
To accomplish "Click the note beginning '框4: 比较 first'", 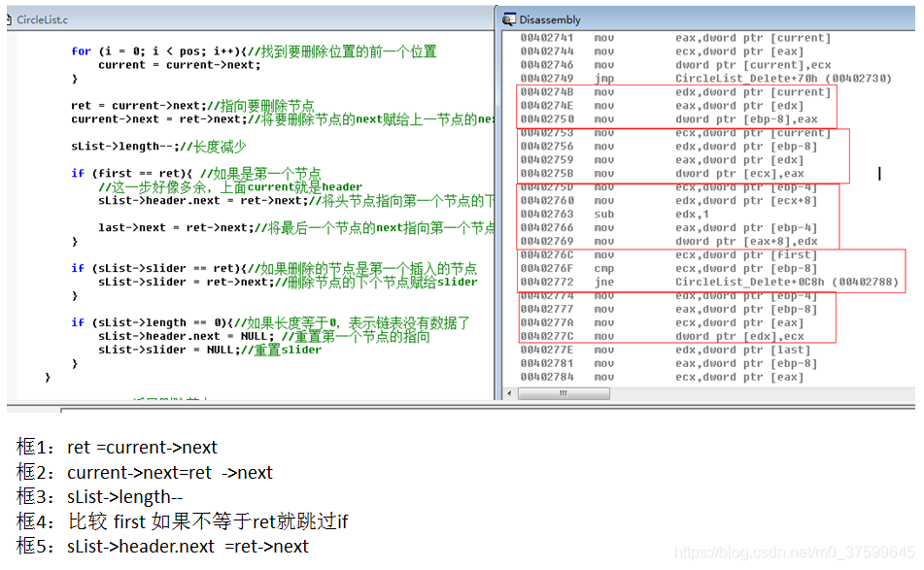I will coord(182,521).
